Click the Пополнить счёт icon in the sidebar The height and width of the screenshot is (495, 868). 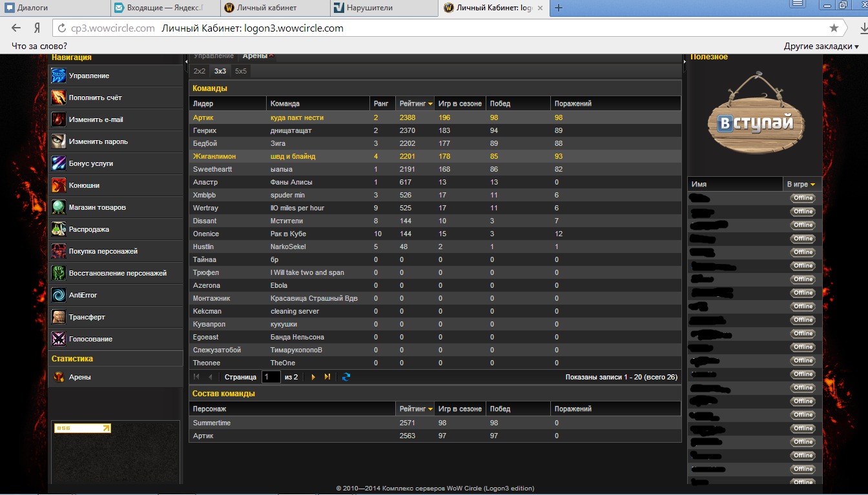click(59, 97)
